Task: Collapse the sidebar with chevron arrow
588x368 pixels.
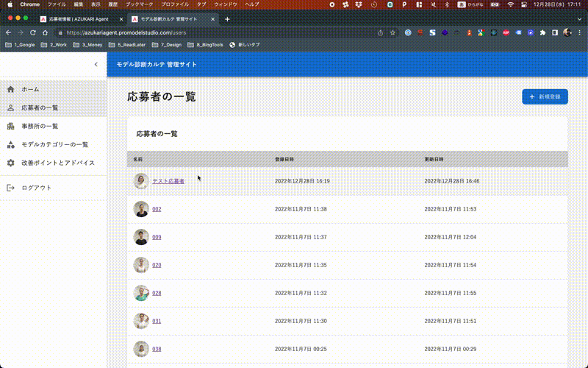Action: [96, 65]
